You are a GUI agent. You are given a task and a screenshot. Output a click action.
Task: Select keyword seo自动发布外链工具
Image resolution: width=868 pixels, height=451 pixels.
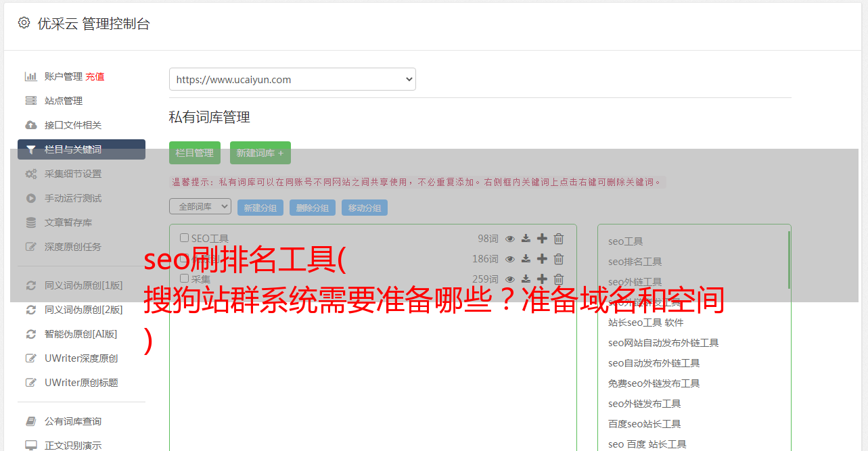(654, 363)
